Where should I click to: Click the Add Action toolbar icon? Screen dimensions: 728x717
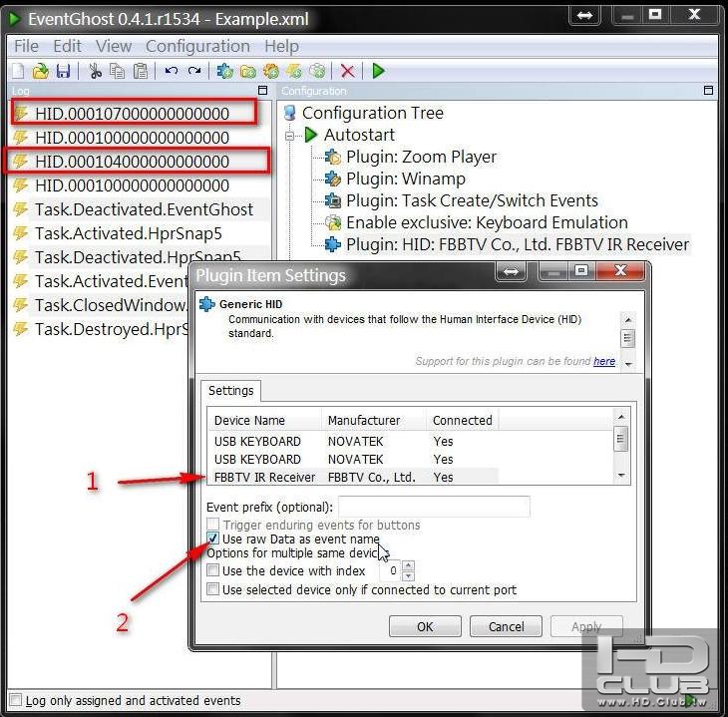point(317,71)
